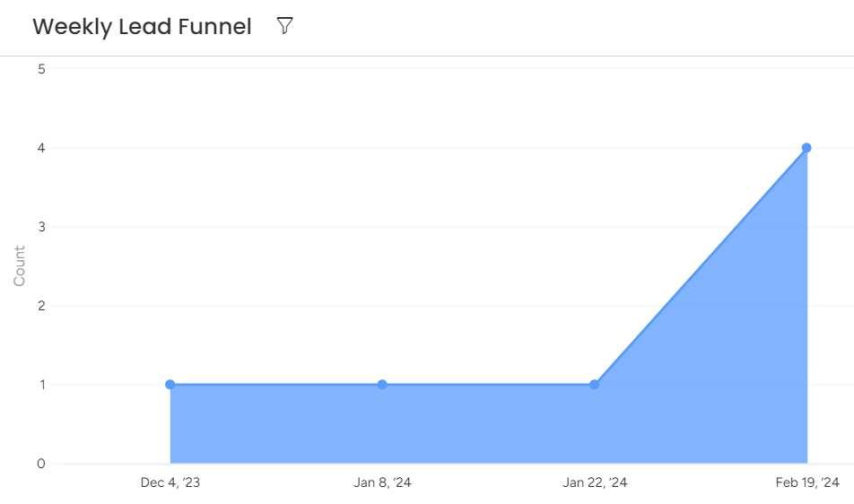This screenshot has height=504, width=854.
Task: Click the y-axis value 0 label
Action: 41,464
